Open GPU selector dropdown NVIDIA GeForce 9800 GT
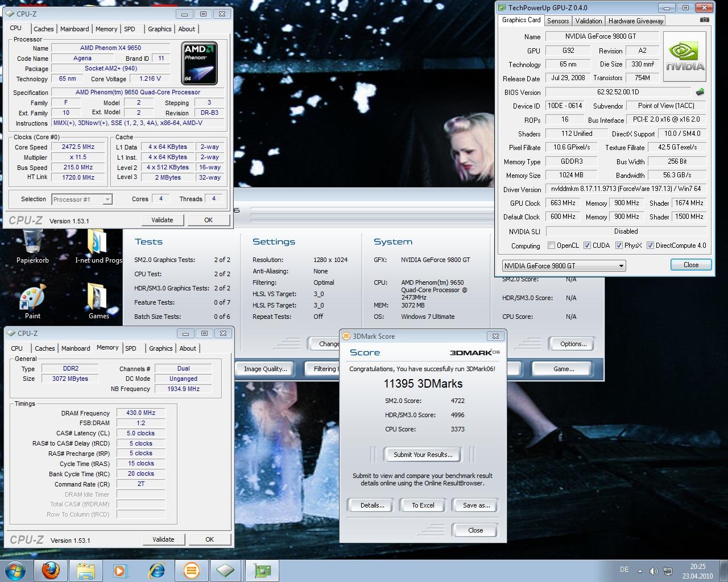 pyautogui.click(x=564, y=265)
